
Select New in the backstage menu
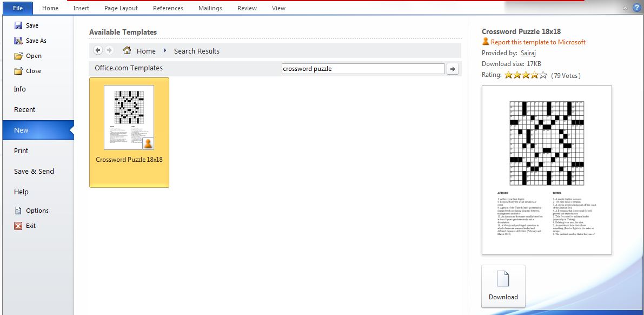point(38,130)
